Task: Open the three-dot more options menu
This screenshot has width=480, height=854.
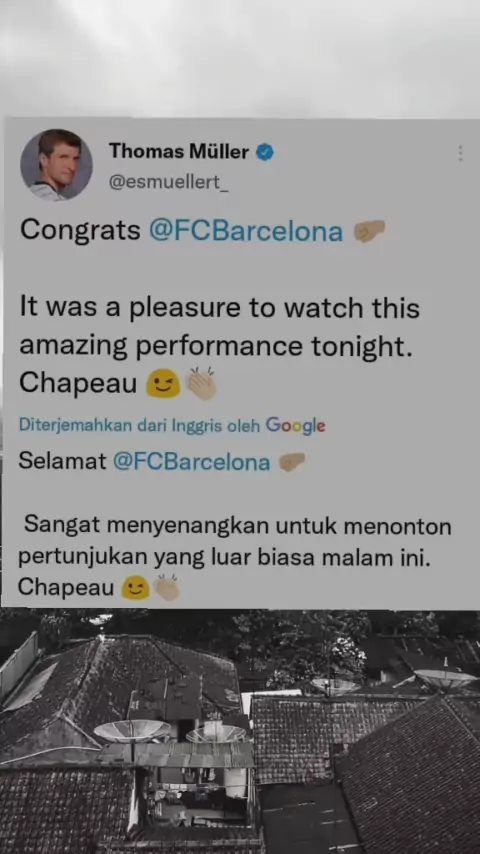Action: [460, 153]
